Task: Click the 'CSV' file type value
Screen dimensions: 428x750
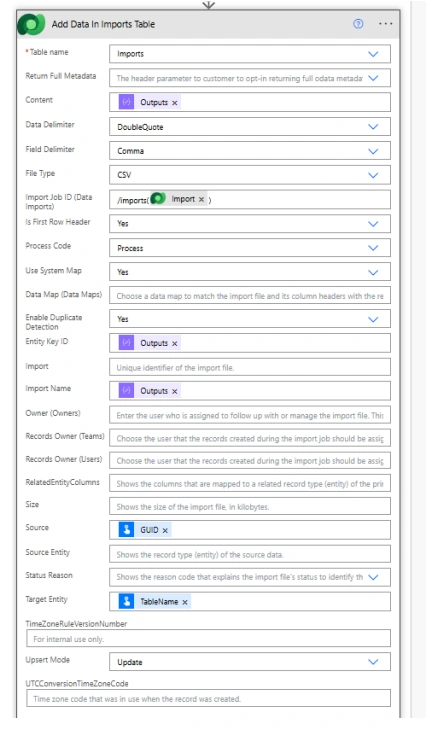Action: pyautogui.click(x=124, y=175)
